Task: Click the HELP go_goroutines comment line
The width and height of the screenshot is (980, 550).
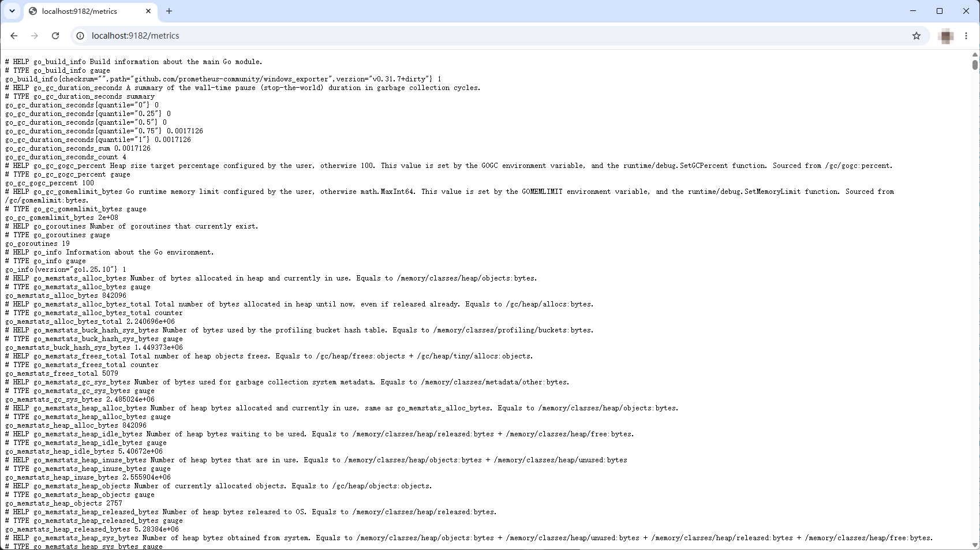Action: point(132,226)
